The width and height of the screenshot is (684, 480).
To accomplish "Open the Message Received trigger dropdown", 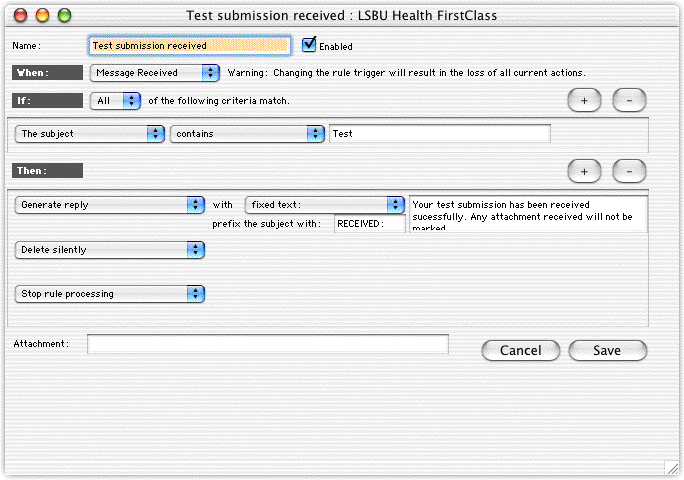I will point(155,73).
